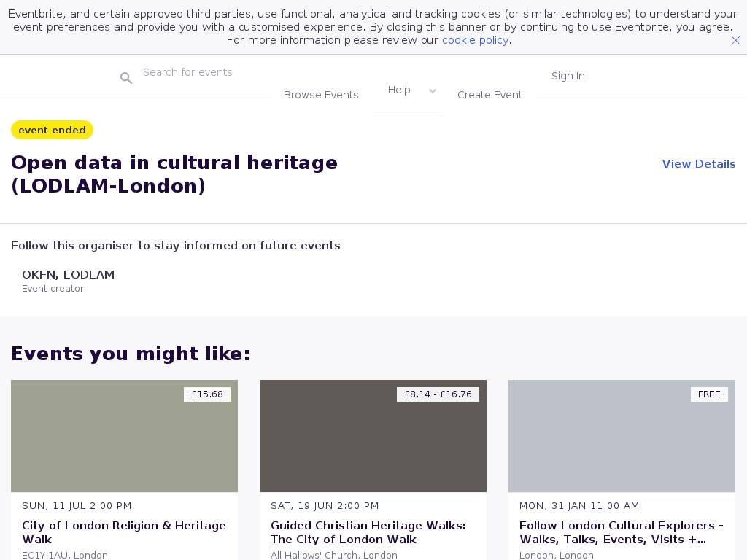Open Guided Christian Heritage Walks title
Viewport: 747px width, 560px height.
368,532
